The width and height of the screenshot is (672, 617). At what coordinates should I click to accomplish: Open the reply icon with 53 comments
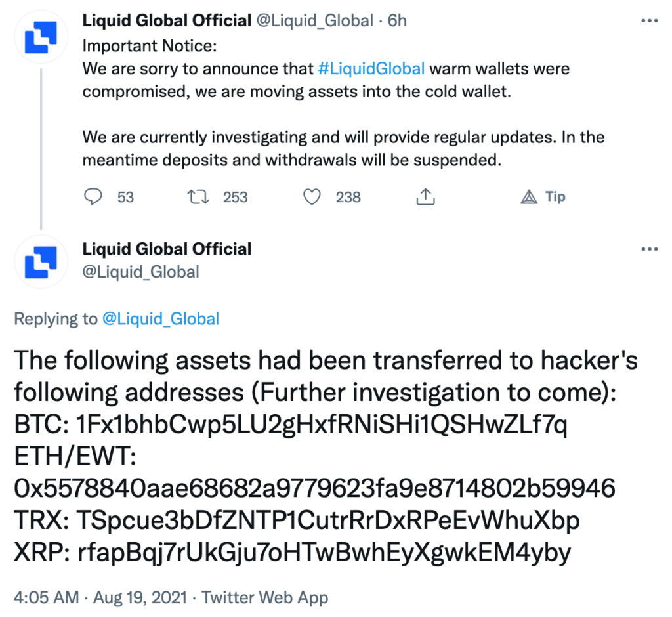[93, 197]
